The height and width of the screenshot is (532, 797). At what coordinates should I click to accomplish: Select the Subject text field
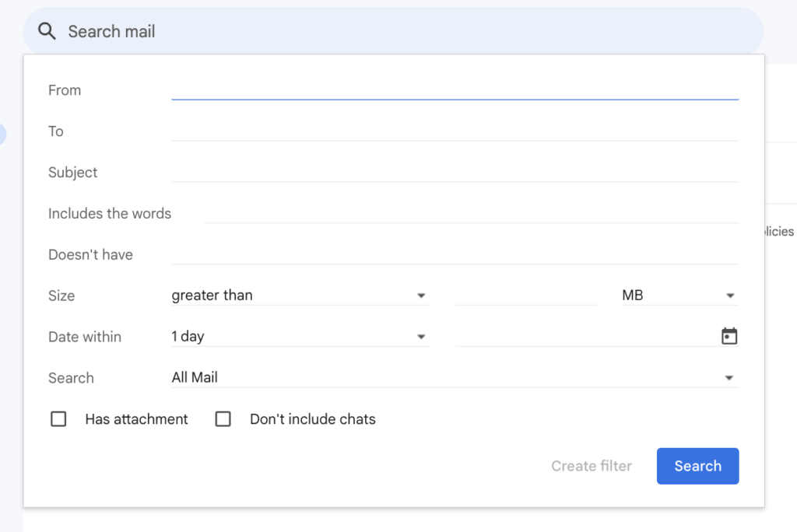[x=455, y=172]
